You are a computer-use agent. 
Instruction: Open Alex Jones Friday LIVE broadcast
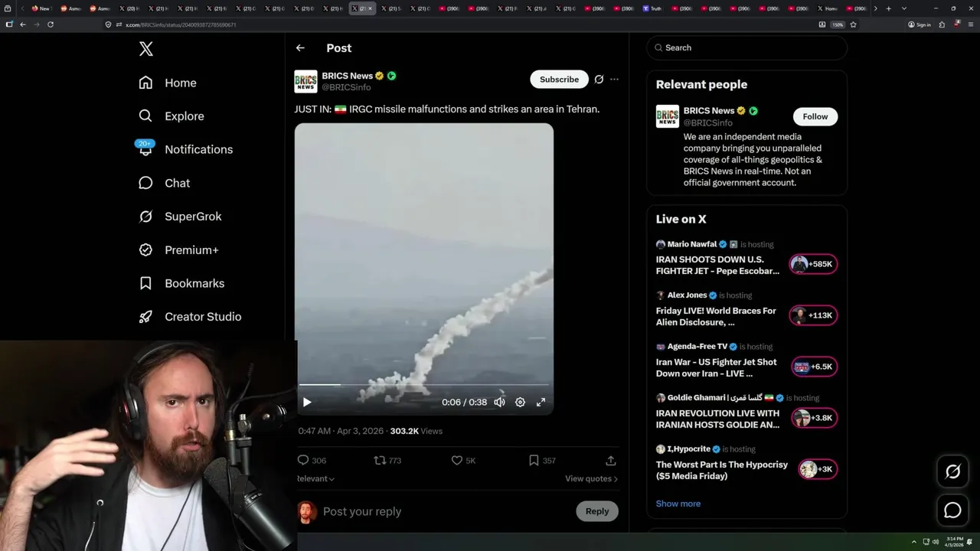[x=716, y=316]
